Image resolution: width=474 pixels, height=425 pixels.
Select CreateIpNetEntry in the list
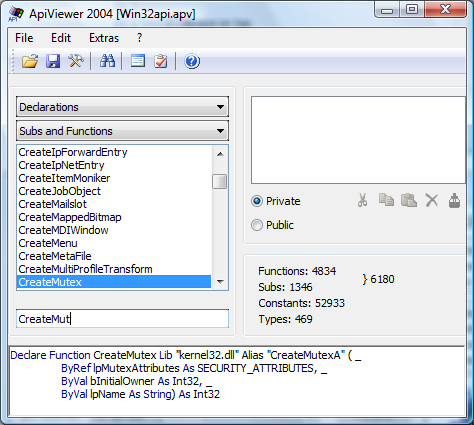(x=114, y=165)
